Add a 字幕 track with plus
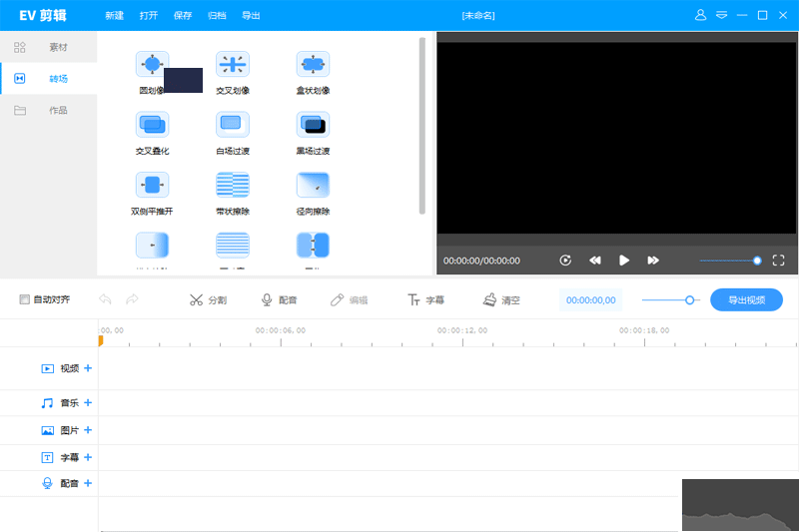The height and width of the screenshot is (532, 799). [x=88, y=457]
